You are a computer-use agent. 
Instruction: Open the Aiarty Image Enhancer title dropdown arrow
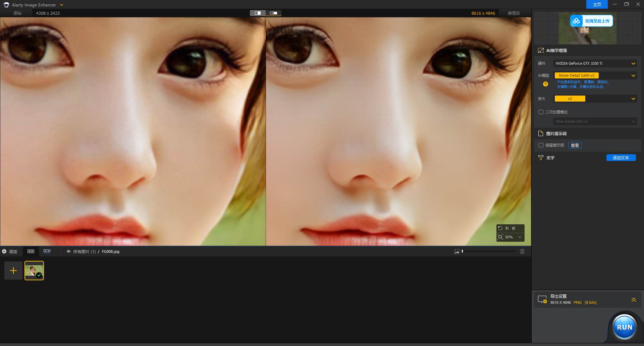click(61, 5)
